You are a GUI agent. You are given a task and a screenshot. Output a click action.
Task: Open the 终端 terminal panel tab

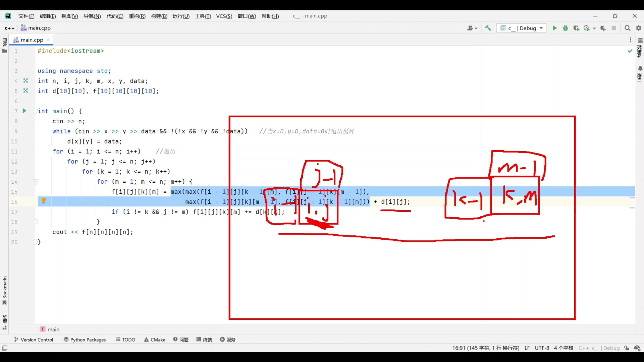click(x=207, y=340)
